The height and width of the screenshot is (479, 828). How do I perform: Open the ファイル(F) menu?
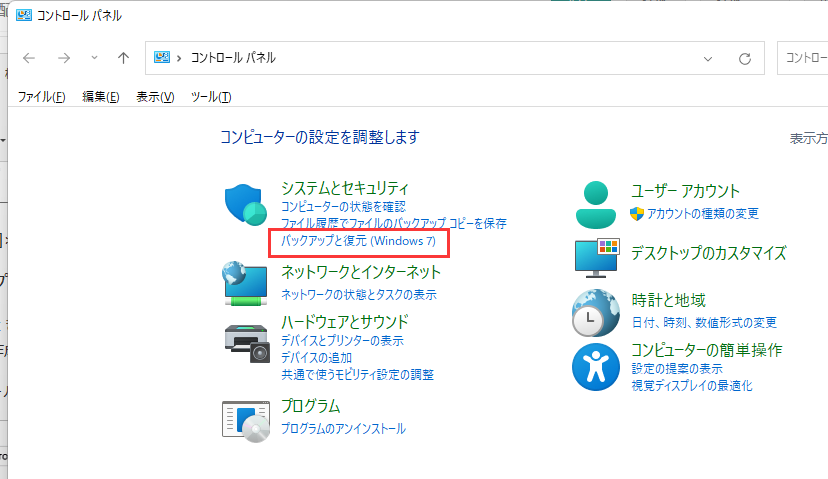point(41,97)
